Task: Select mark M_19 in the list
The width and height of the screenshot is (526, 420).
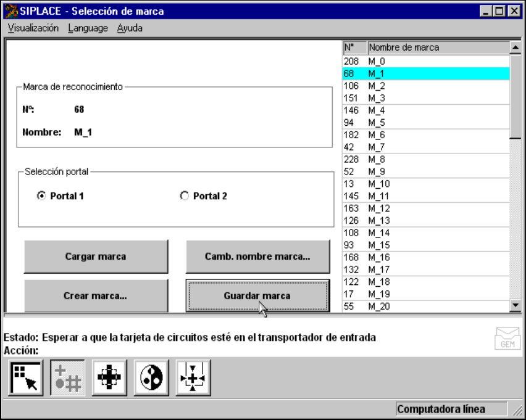Action: (x=426, y=294)
